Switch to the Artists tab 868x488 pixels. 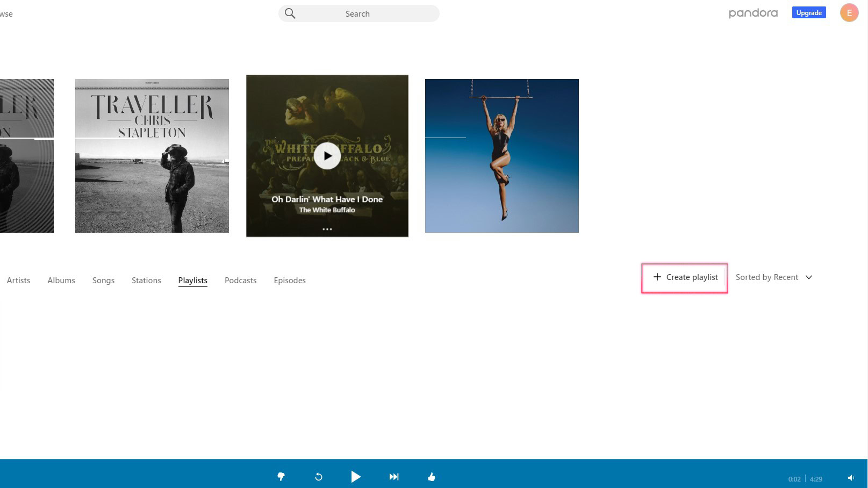coord(18,281)
